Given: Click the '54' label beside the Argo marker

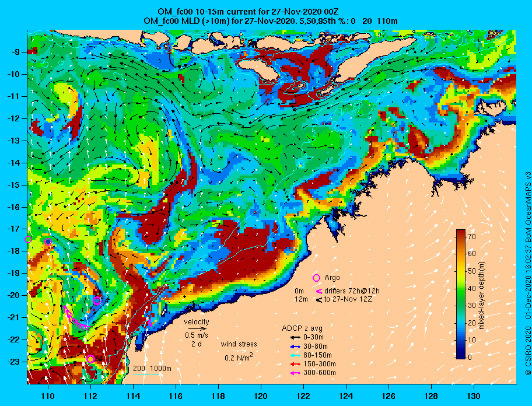Looking at the screenshot, I should coord(99,359).
